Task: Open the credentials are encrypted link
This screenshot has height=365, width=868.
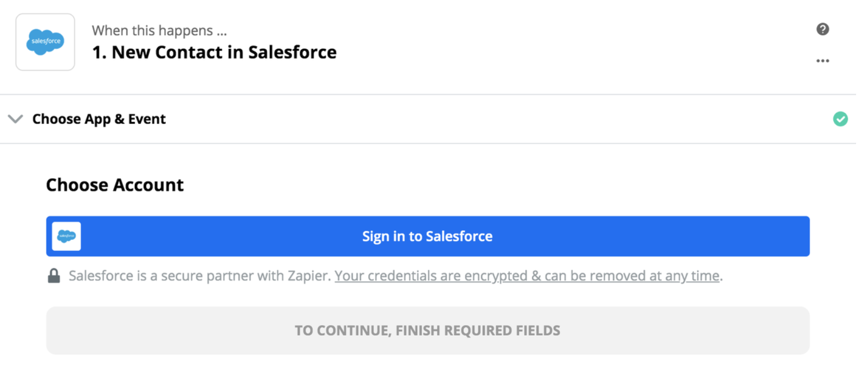Action: 527,276
